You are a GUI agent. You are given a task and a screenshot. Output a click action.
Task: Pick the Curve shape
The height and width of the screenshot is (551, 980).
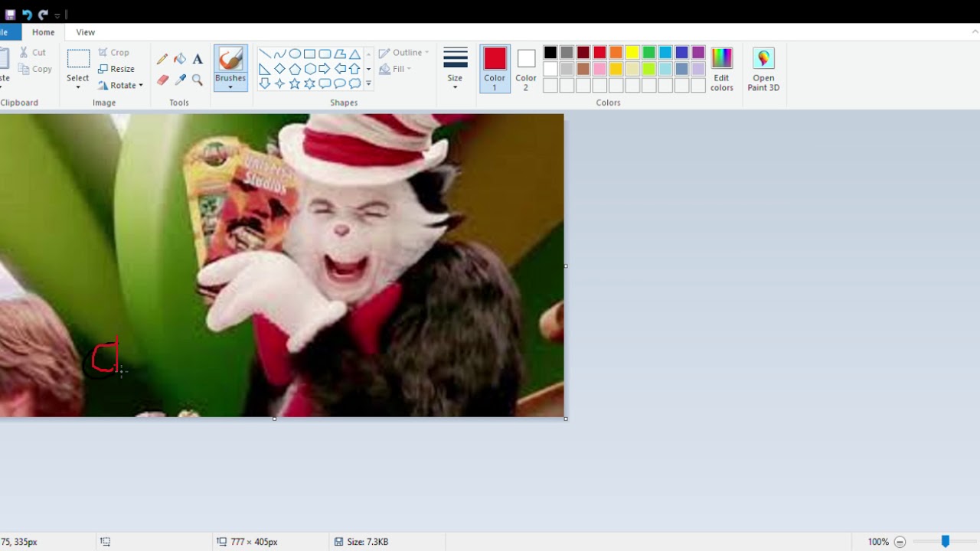[x=279, y=54]
